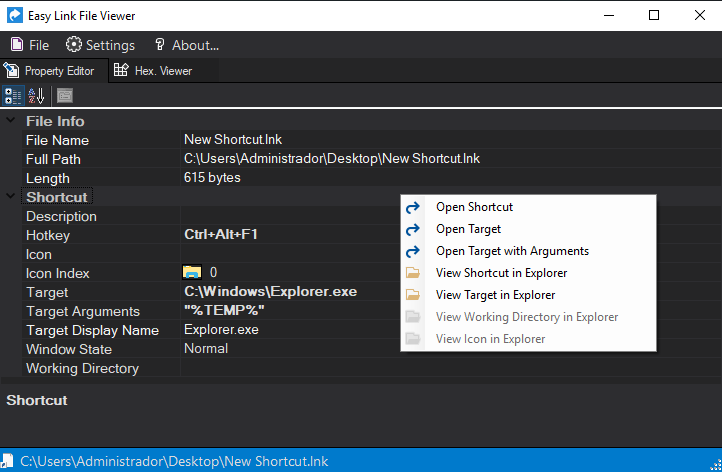Click the arrow icon beside Open Shortcut
The width and height of the screenshot is (722, 472).
(x=413, y=207)
